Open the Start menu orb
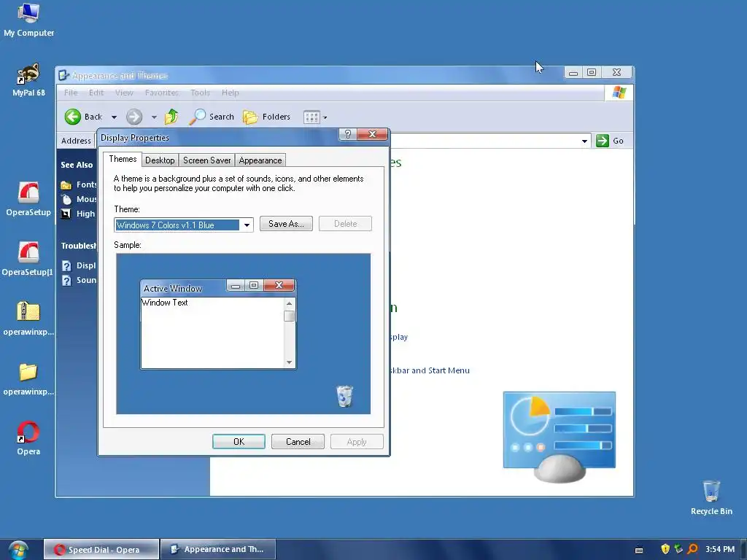This screenshot has width=747, height=560. tap(18, 550)
